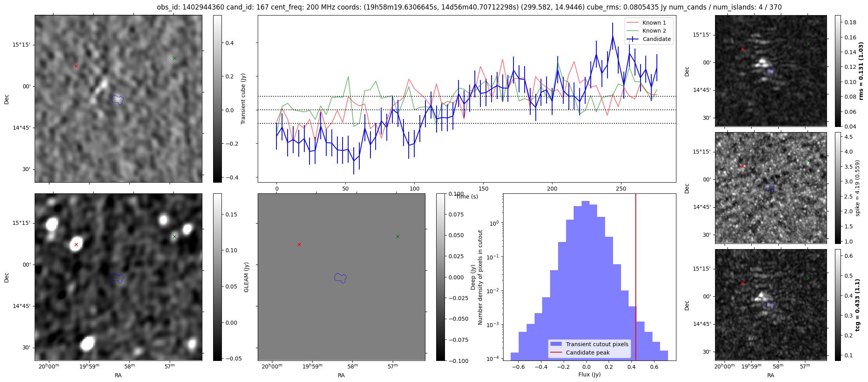Click Transient cutout pixels legend entry

tap(589, 344)
